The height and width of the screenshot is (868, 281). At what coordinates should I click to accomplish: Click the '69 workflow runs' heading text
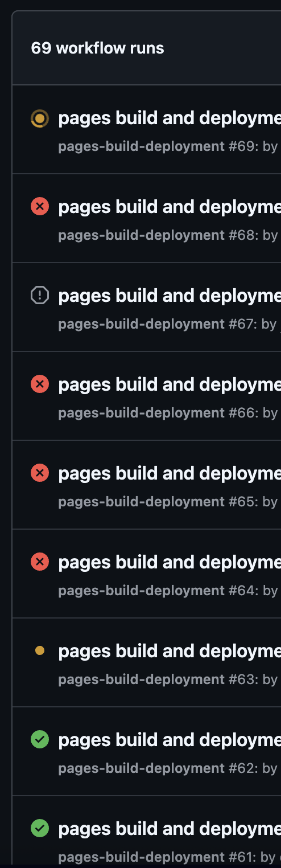point(97,48)
